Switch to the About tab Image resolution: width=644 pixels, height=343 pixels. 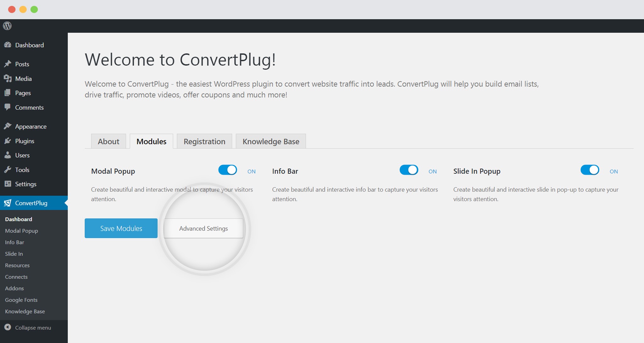pyautogui.click(x=108, y=141)
